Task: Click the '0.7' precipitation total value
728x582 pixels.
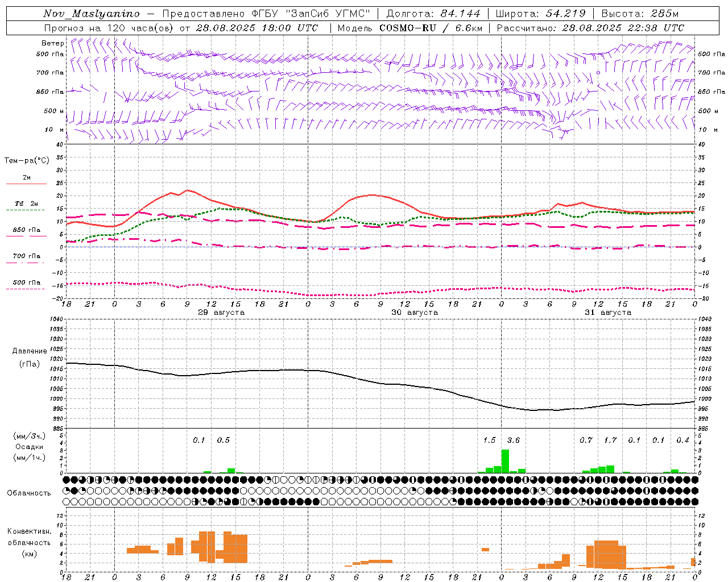Action: (586, 440)
